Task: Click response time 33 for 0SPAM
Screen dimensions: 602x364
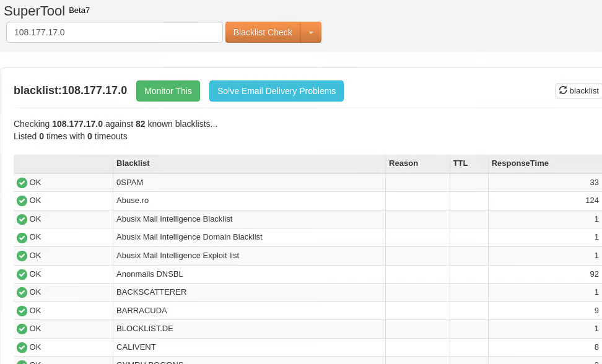Action: coord(595,183)
